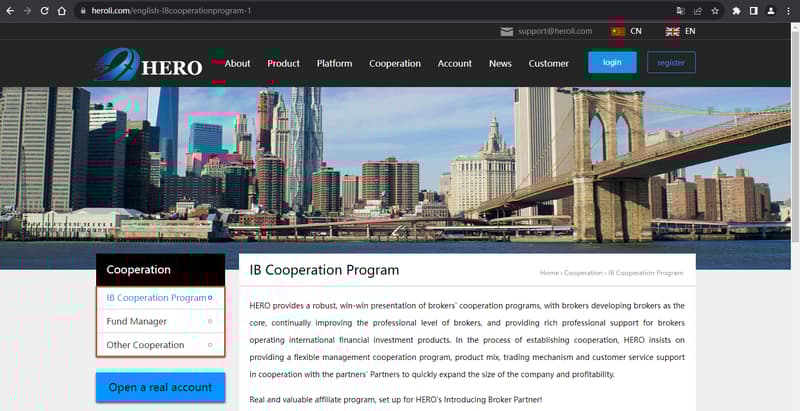Open browser home page icon
Screen dimensions: 800x411
pyautogui.click(x=62, y=11)
